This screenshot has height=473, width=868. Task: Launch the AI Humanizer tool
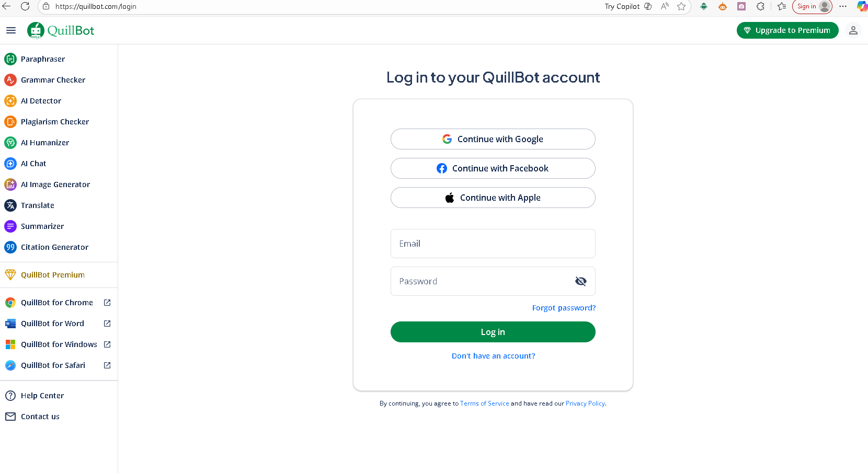[45, 143]
